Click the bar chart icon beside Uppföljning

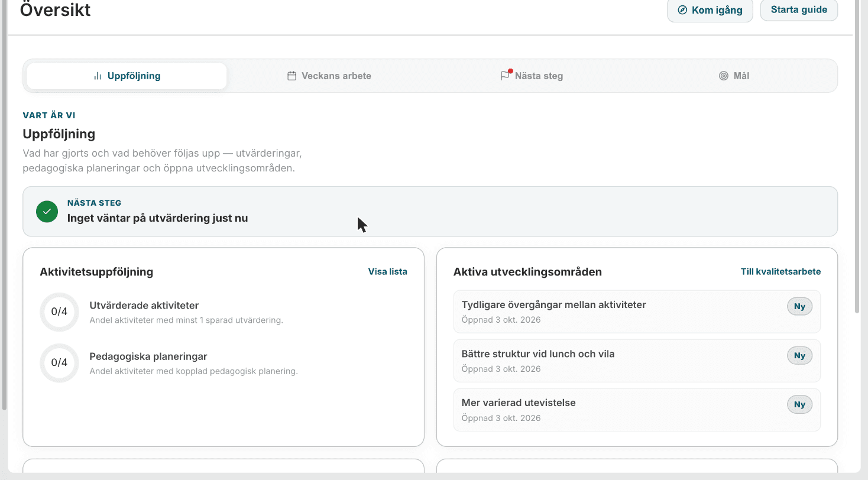[x=98, y=76]
